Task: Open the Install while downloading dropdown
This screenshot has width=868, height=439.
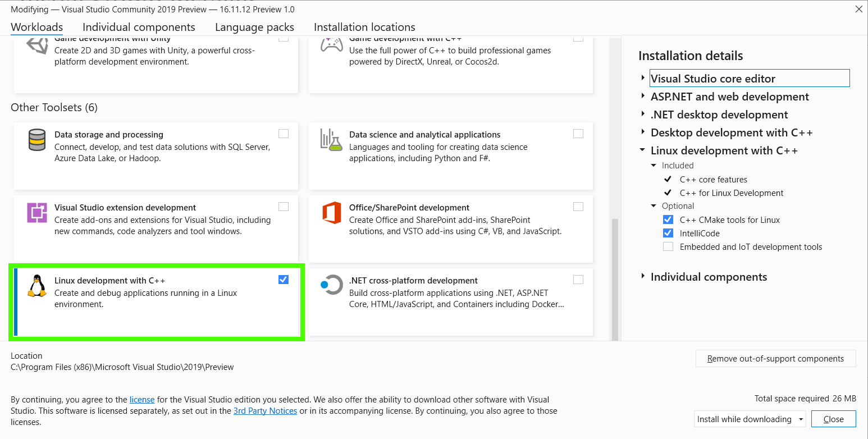Action: [750, 419]
